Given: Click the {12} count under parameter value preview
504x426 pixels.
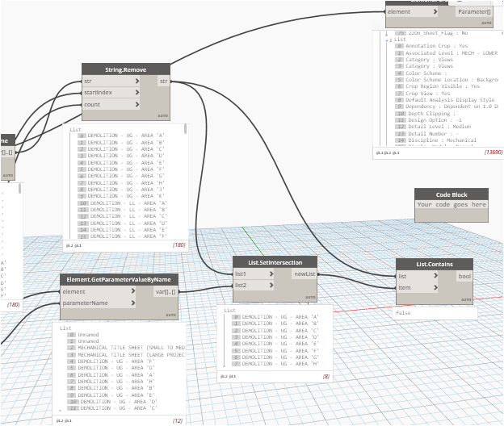Looking at the screenshot, I should click(x=178, y=420).
